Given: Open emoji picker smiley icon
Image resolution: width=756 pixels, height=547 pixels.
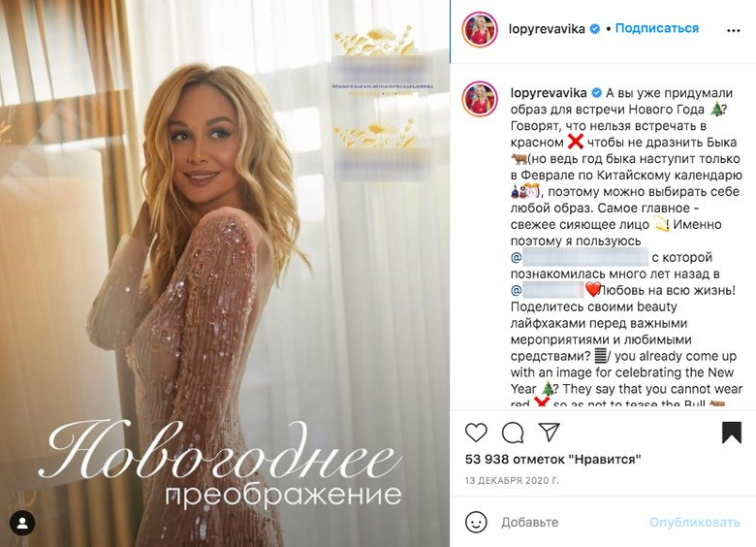Looking at the screenshot, I should click(476, 522).
